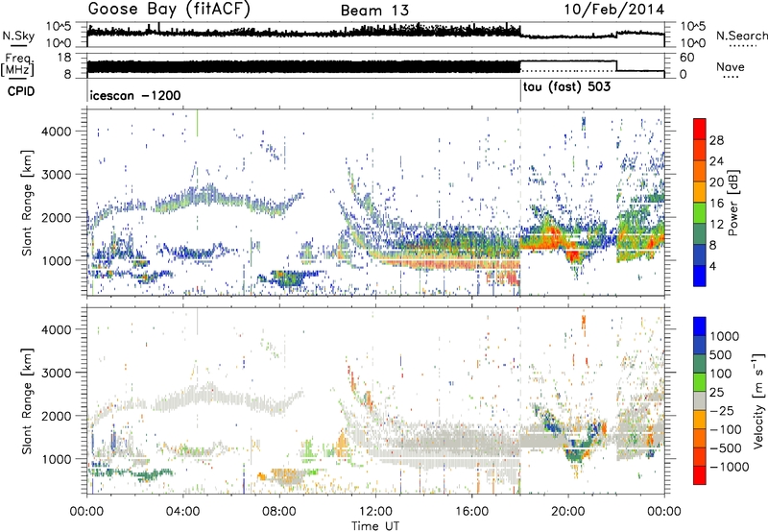The image size is (768, 532).
Task: Click the "16" label on power color bar
Action: pos(716,204)
